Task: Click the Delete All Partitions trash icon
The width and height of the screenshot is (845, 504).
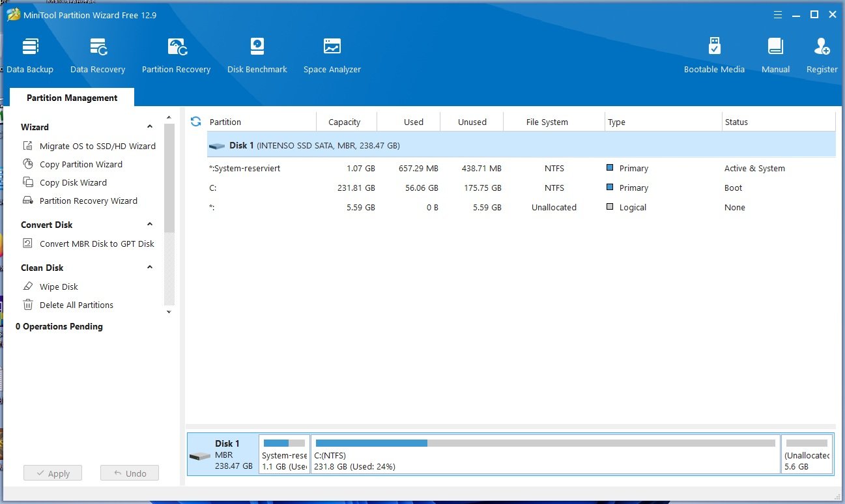Action: tap(27, 305)
